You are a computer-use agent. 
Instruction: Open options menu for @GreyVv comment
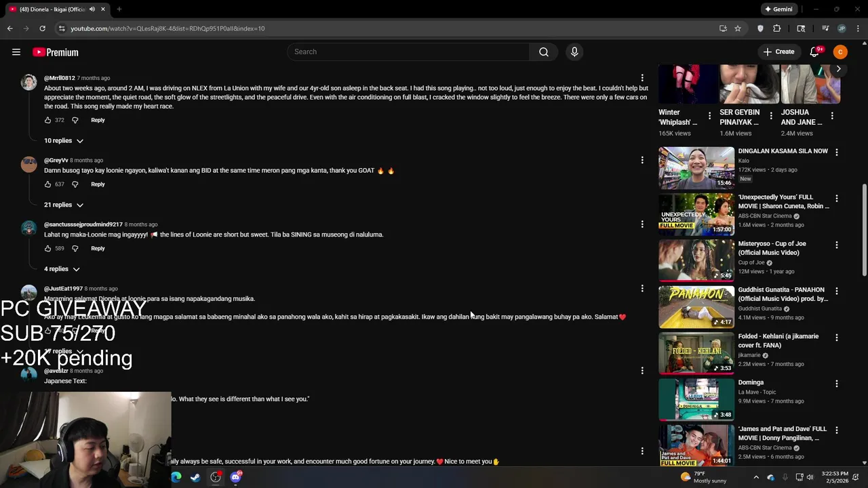coord(642,160)
